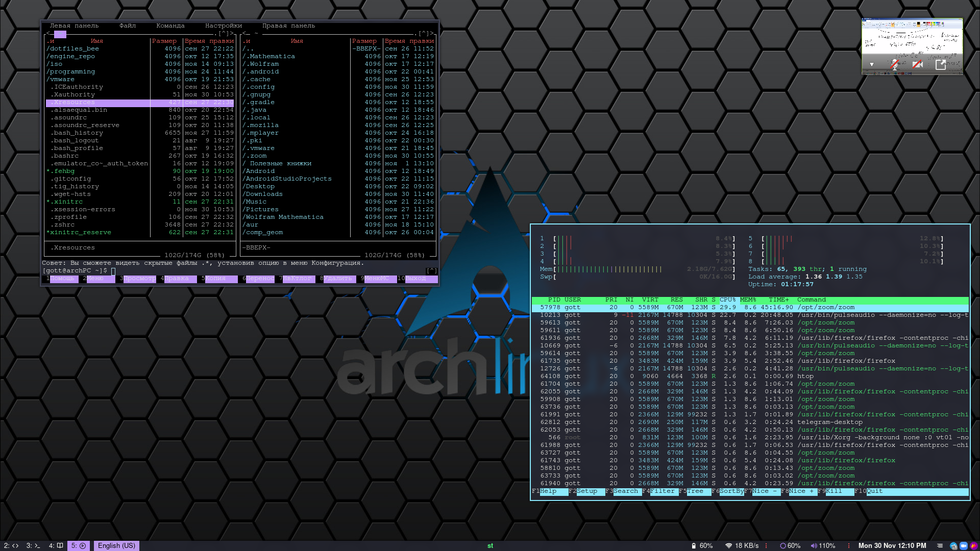Open Левая панель menu in Midnight Commander
980x551 pixels.
tap(74, 26)
